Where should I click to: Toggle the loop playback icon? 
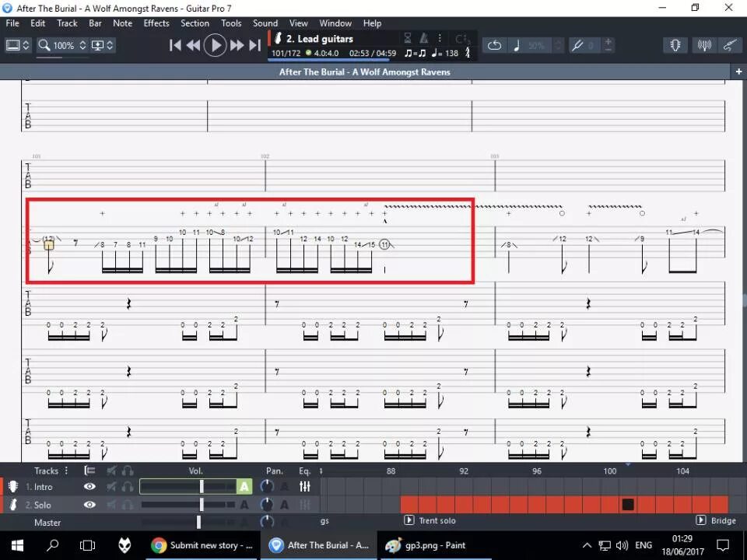pyautogui.click(x=495, y=45)
